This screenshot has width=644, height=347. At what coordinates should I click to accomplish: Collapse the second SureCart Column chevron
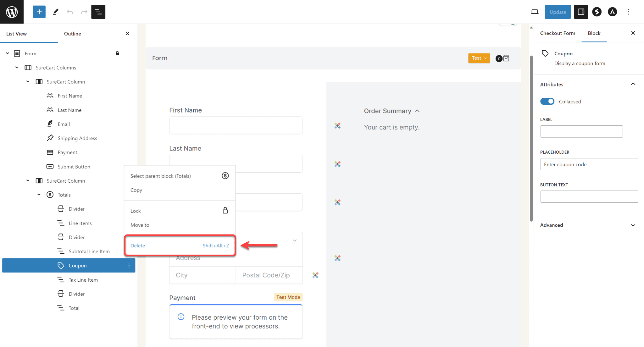click(x=28, y=180)
